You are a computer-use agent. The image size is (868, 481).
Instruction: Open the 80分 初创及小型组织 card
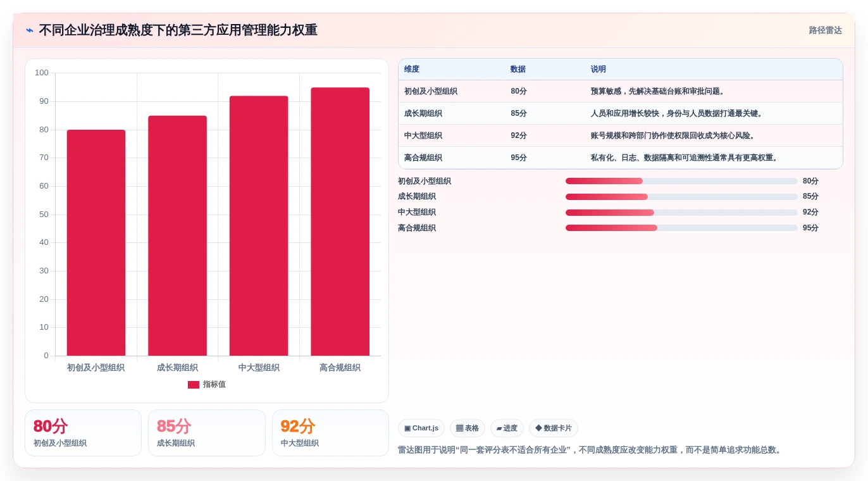[83, 433]
